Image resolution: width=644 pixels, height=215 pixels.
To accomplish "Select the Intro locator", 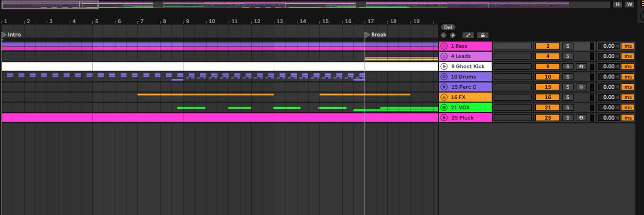I will pos(11,35).
